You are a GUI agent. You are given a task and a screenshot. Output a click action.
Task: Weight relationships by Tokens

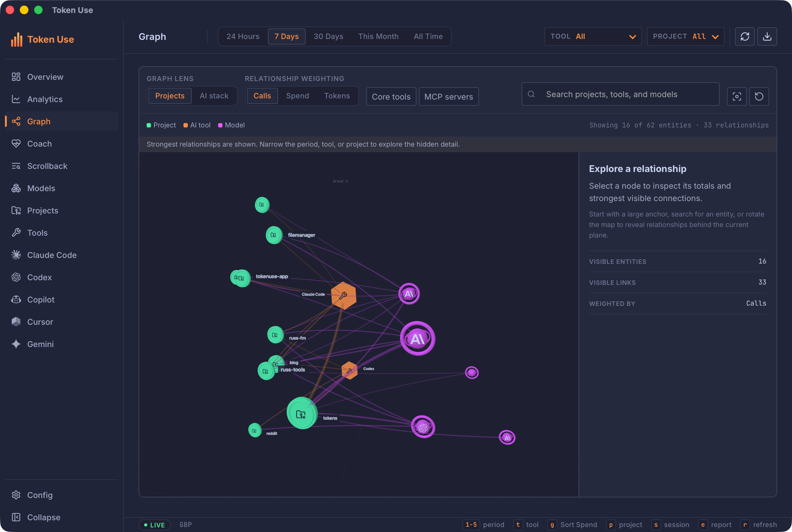[337, 96]
